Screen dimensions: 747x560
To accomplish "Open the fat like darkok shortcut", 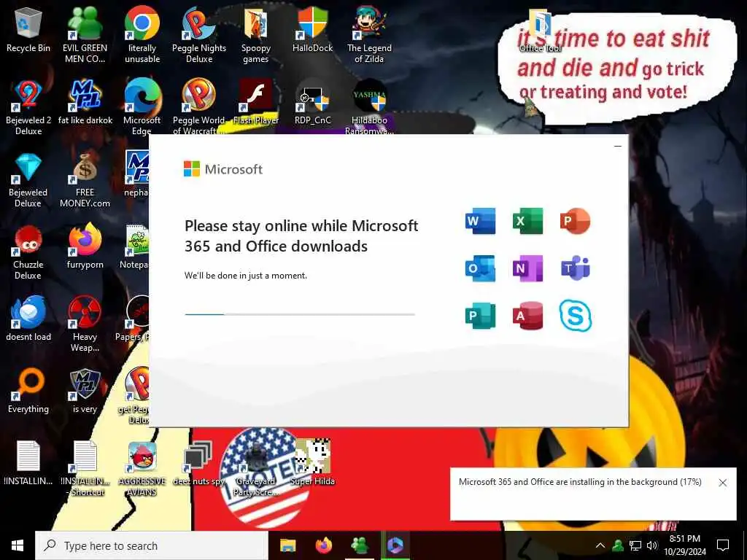I will (85, 102).
